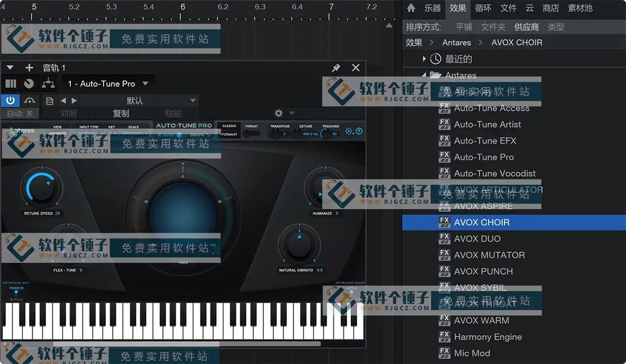Switch to the 云 tab
The width and height of the screenshot is (626, 364).
tap(529, 8)
